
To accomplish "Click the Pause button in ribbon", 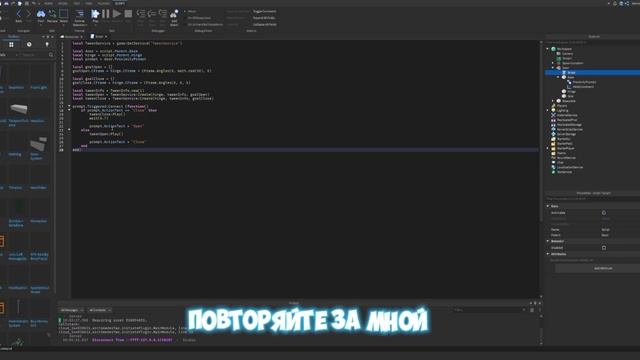I will click(x=106, y=14).
